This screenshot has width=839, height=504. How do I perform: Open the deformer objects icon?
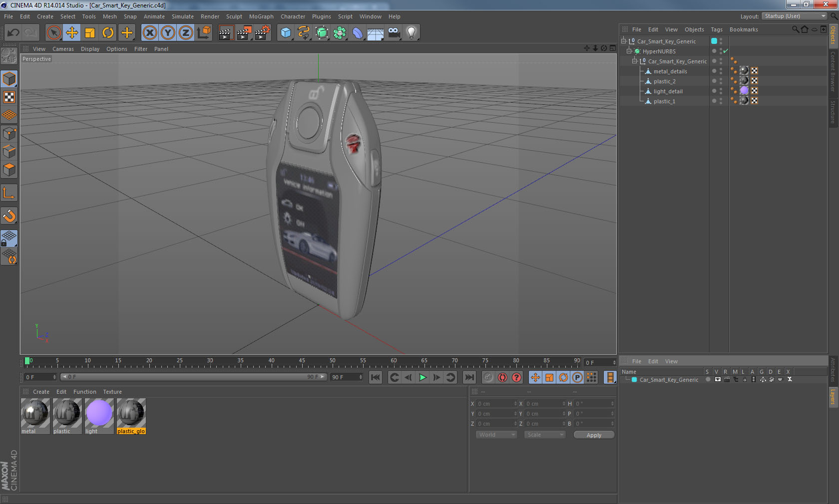[358, 33]
